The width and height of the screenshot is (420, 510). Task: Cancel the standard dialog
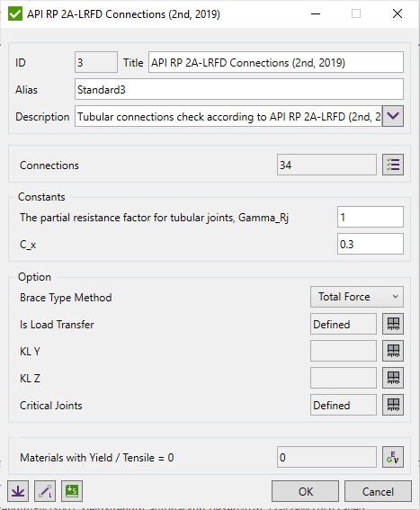point(378,491)
